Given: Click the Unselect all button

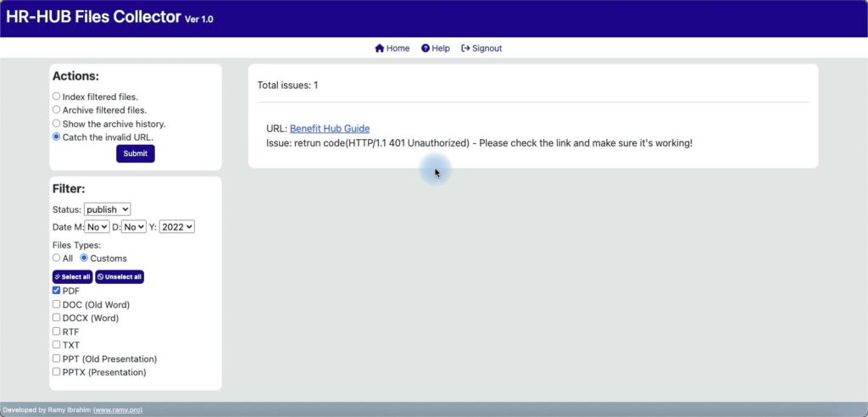Looking at the screenshot, I should tap(120, 277).
